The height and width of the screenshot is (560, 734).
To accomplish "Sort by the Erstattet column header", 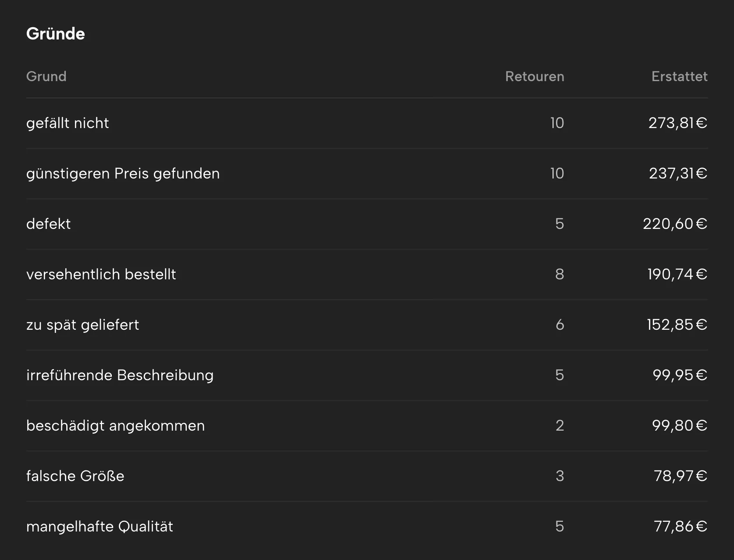I will [679, 76].
